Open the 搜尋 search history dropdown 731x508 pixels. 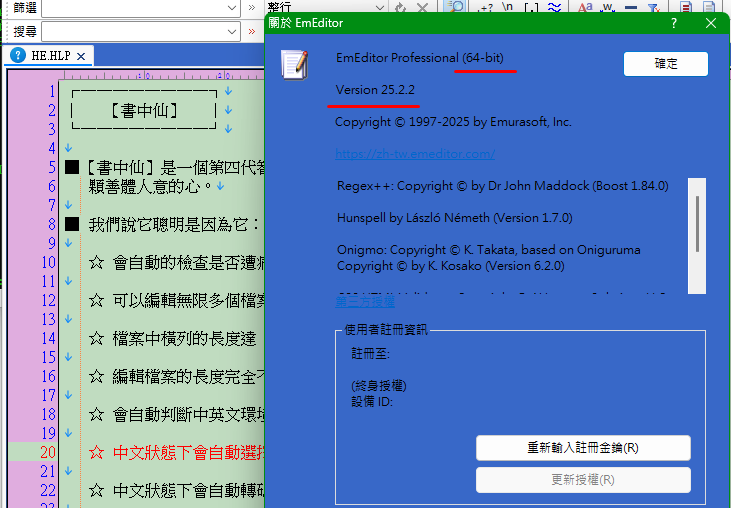point(232,32)
